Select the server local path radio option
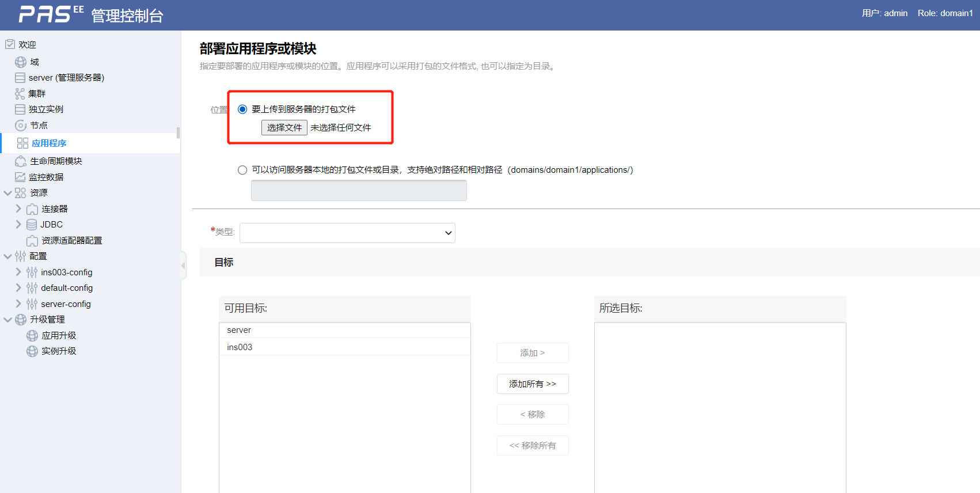 point(242,170)
